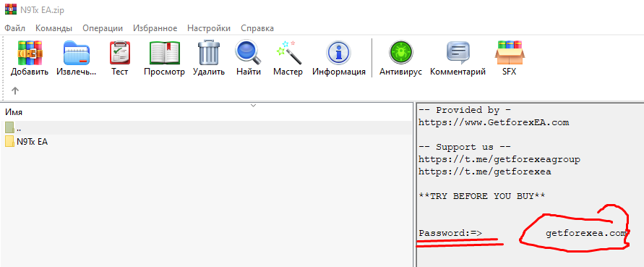Click the https://www.GetforexEA.com comment line
The image size is (644, 267).
point(494,122)
